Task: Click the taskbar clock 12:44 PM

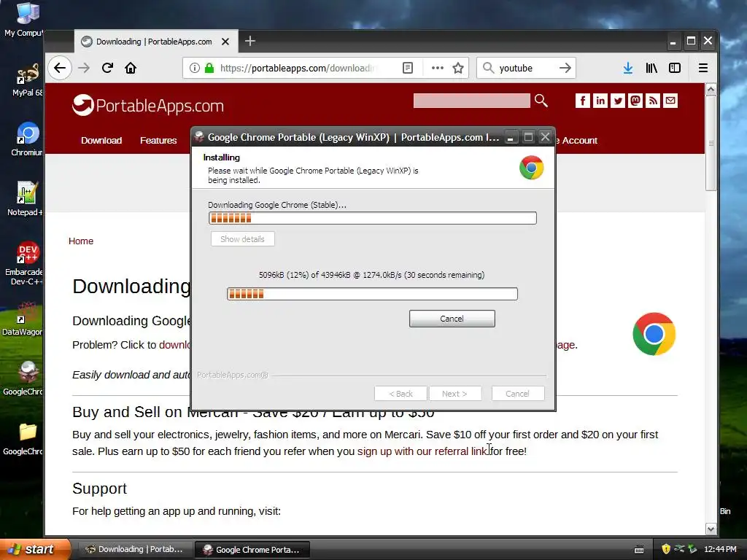Action: (720, 549)
